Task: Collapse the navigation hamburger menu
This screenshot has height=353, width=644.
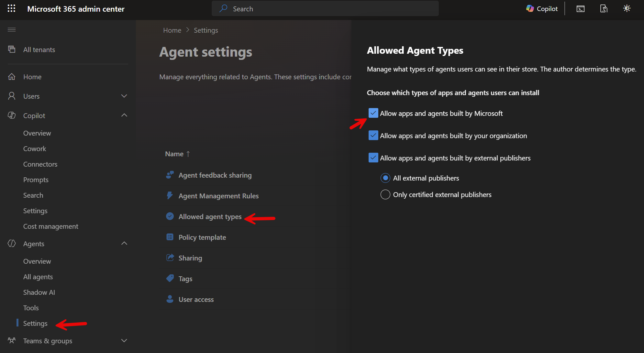Action: pyautogui.click(x=12, y=30)
